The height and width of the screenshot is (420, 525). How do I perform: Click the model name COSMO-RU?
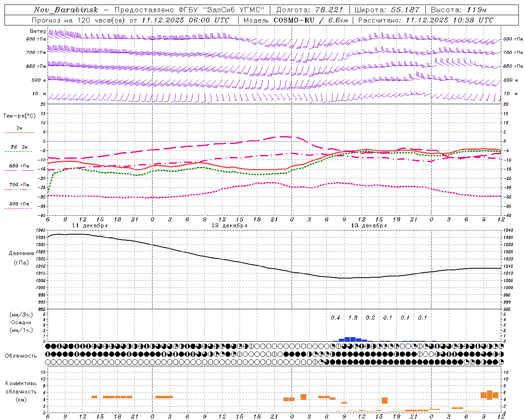pos(295,20)
